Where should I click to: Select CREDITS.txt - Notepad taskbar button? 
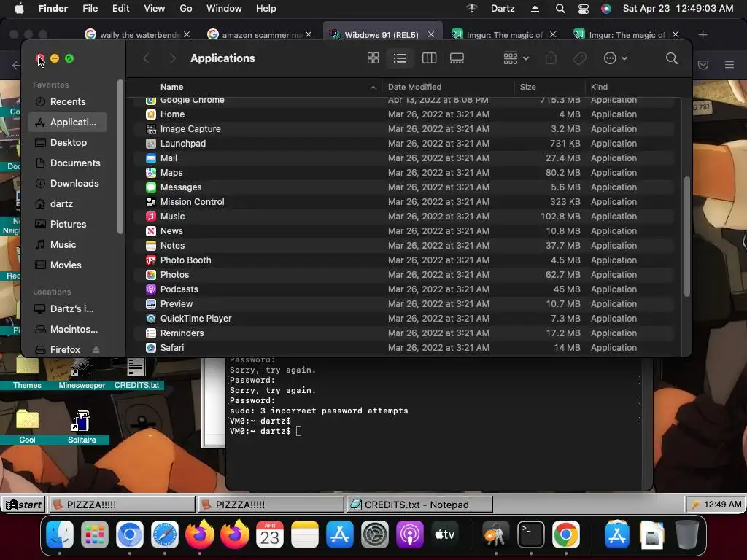coord(418,505)
